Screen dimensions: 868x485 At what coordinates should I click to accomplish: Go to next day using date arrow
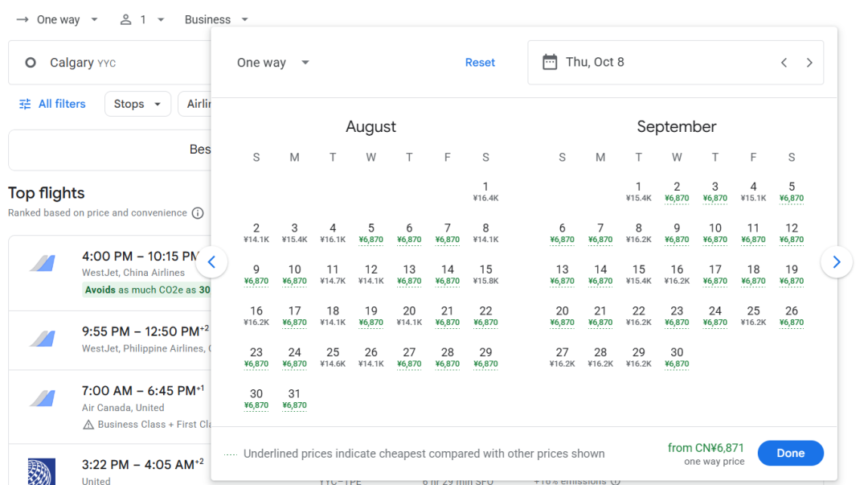pyautogui.click(x=809, y=63)
